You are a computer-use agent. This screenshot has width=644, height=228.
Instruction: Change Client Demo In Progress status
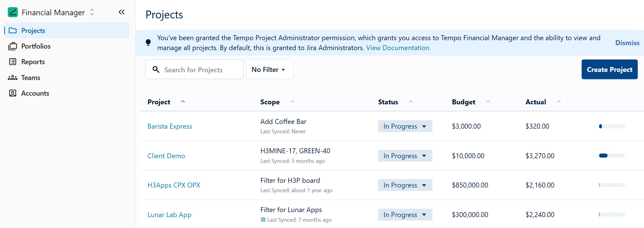click(x=405, y=156)
